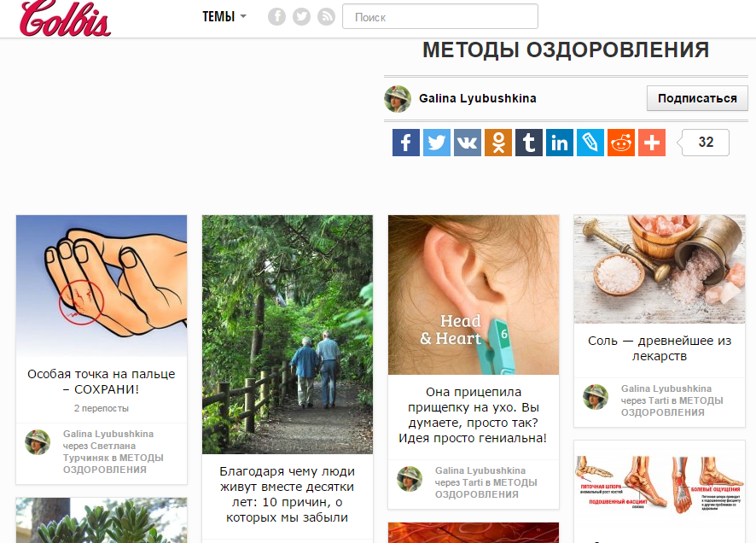Share on Odnoklassniki
Image resolution: width=756 pixels, height=543 pixels.
(498, 143)
